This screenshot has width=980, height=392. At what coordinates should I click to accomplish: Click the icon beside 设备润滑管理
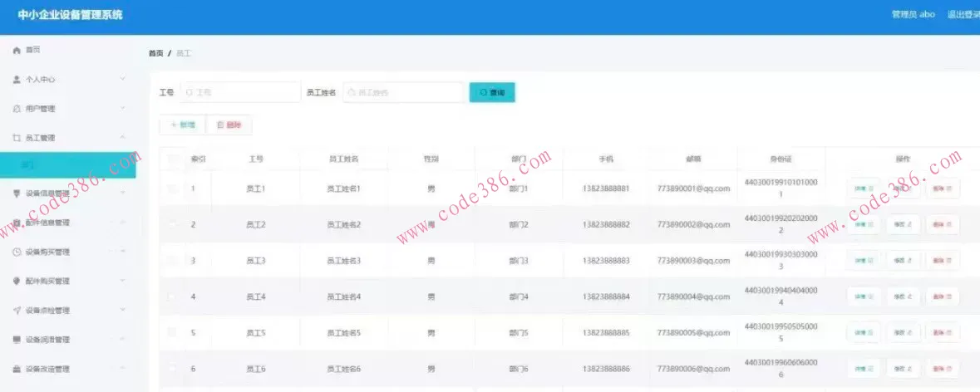[17, 340]
